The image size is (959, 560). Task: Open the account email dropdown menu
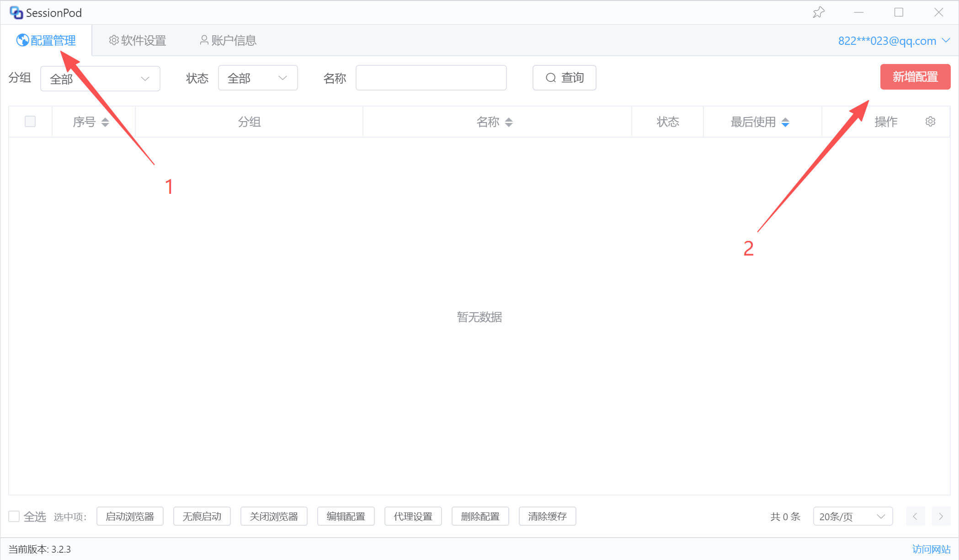894,41
